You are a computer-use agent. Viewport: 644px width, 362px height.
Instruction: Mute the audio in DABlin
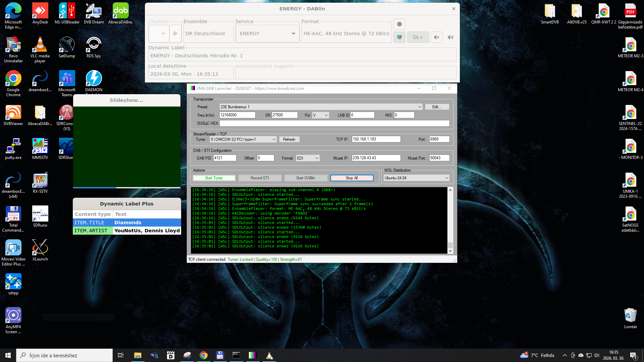[x=436, y=37]
